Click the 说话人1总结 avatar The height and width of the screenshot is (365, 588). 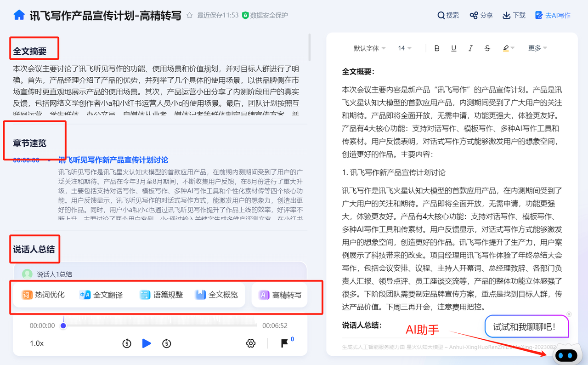click(28, 274)
